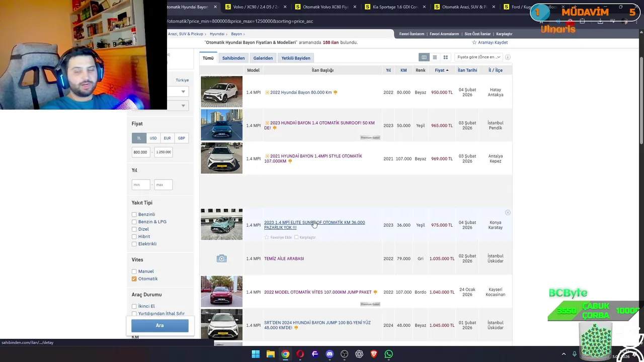The height and width of the screenshot is (362, 644).
Task: Open the first location dropdown under Türkiye
Action: (x=177, y=92)
